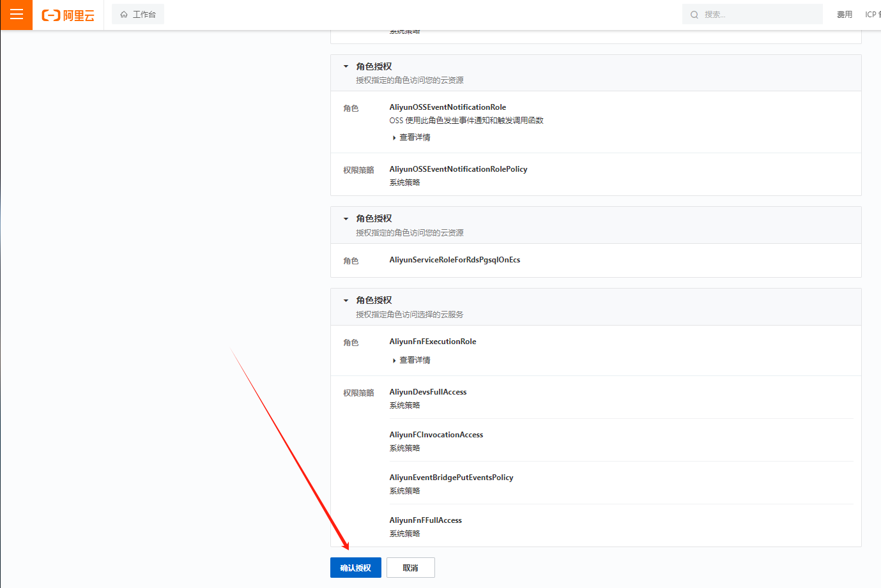Image resolution: width=881 pixels, height=588 pixels.
Task: Select the AliyunDevsFullAccess policy name
Action: [428, 391]
